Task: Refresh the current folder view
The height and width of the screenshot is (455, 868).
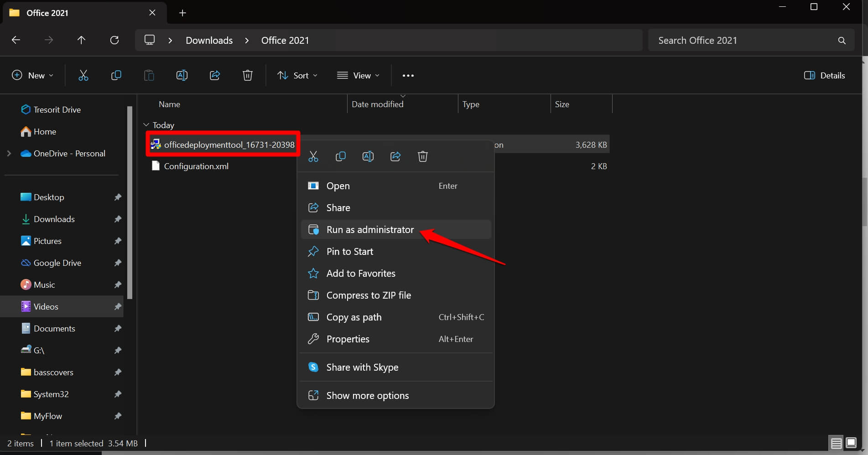Action: (114, 40)
